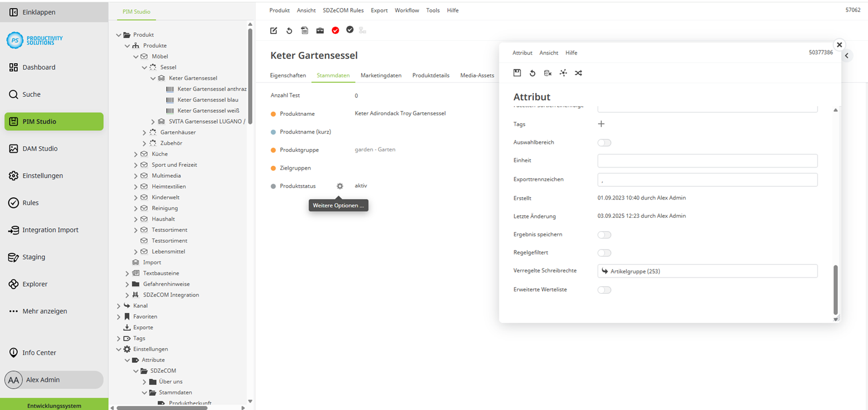Expand the Gartenhäuser tree node
Viewport: 868px width, 410px height.
tap(145, 132)
